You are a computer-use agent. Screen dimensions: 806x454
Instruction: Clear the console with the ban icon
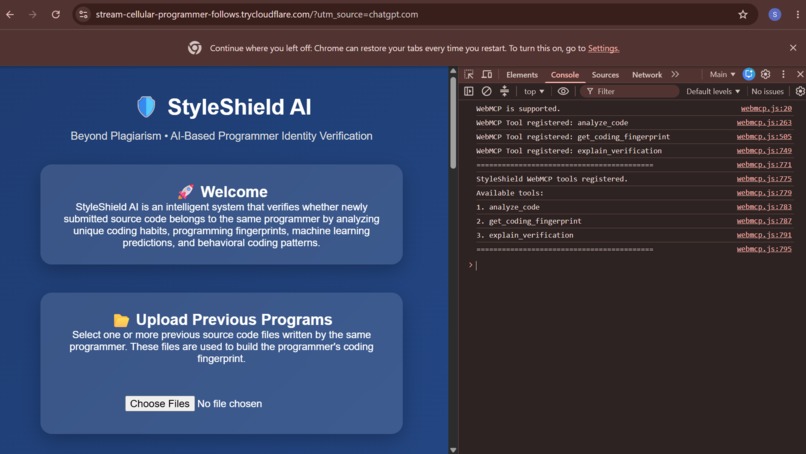point(486,91)
